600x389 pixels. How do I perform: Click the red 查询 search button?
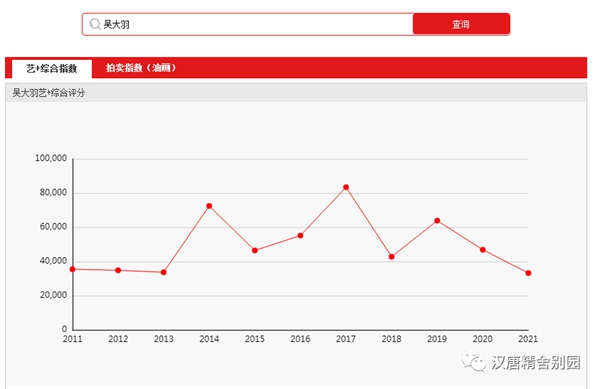tap(461, 24)
